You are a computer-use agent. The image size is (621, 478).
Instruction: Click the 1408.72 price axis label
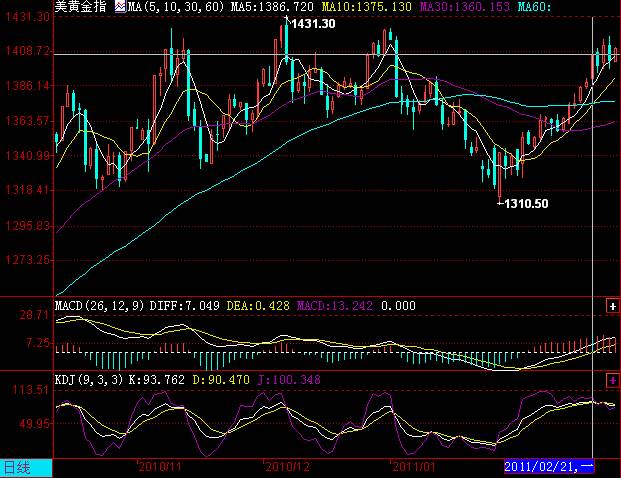(x=28, y=51)
